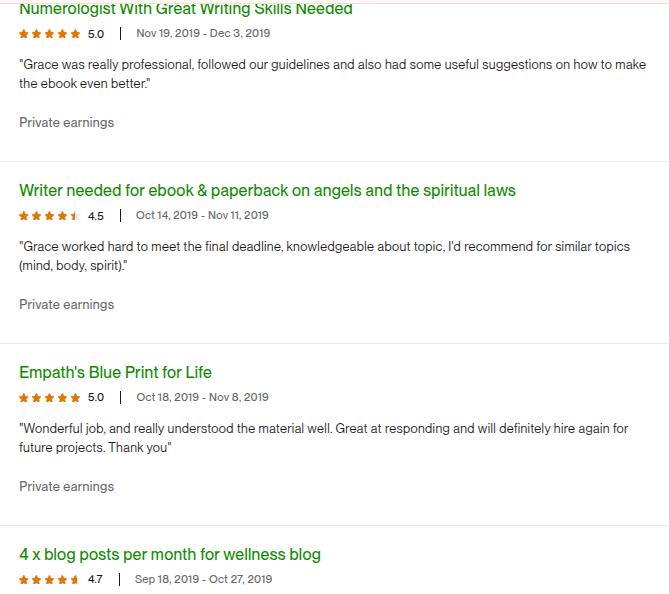Open 'Writer needed for ebook & paperback' job
The image size is (669, 594).
point(267,190)
